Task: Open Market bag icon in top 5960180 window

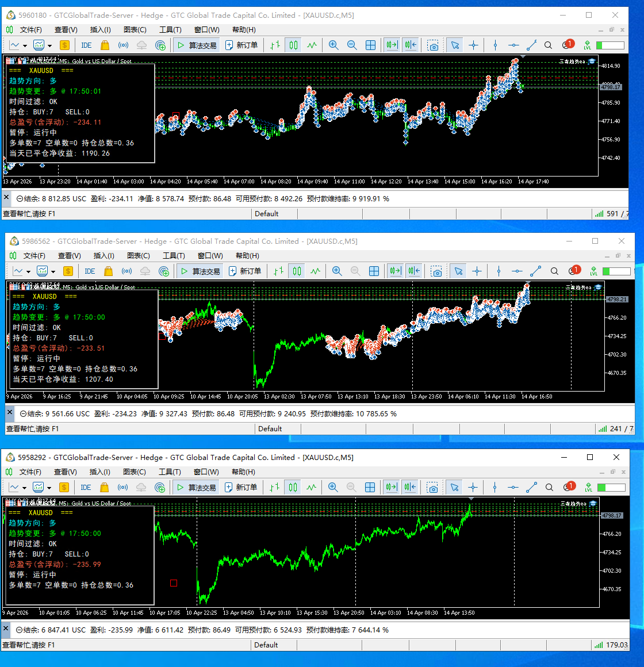Action: (x=105, y=45)
